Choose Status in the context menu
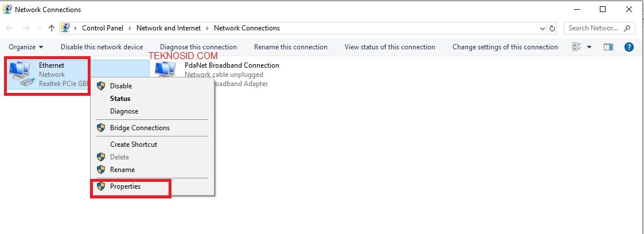 (153, 99)
